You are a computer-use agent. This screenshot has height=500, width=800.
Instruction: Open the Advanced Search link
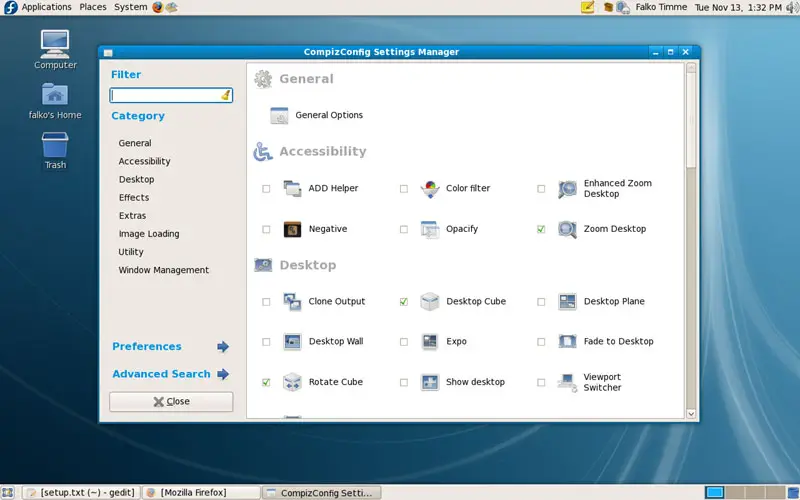pos(161,374)
